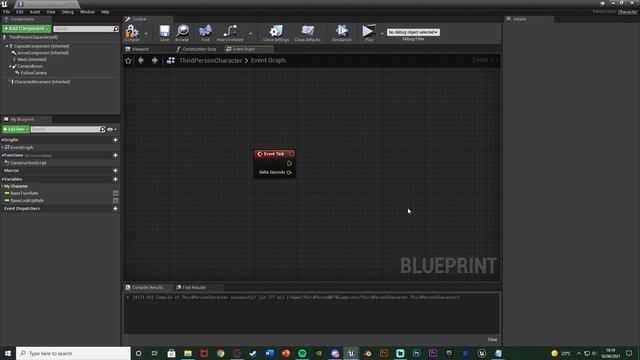
Task: Select FollowCamera in the components tree
Action: click(33, 73)
